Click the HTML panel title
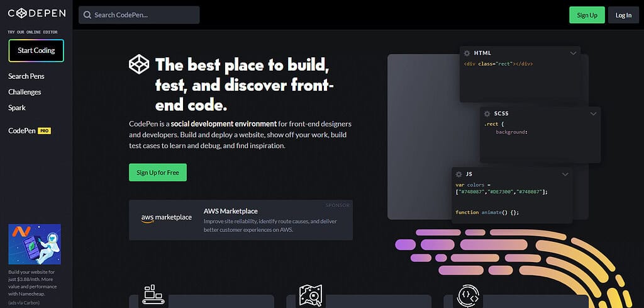The width and height of the screenshot is (644, 308). [482, 53]
